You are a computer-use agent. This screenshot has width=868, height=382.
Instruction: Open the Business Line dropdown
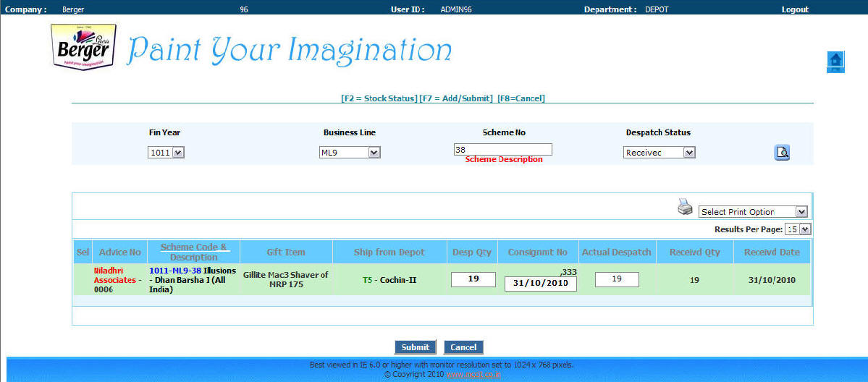pyautogui.click(x=350, y=152)
